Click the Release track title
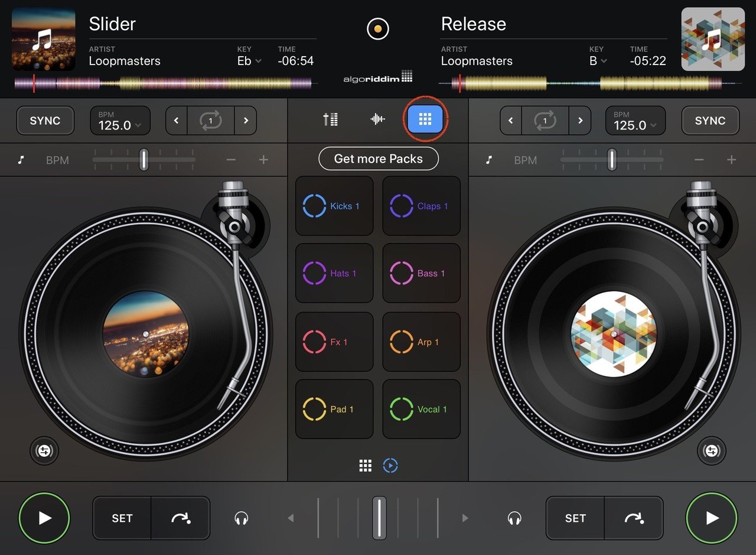 tap(474, 24)
